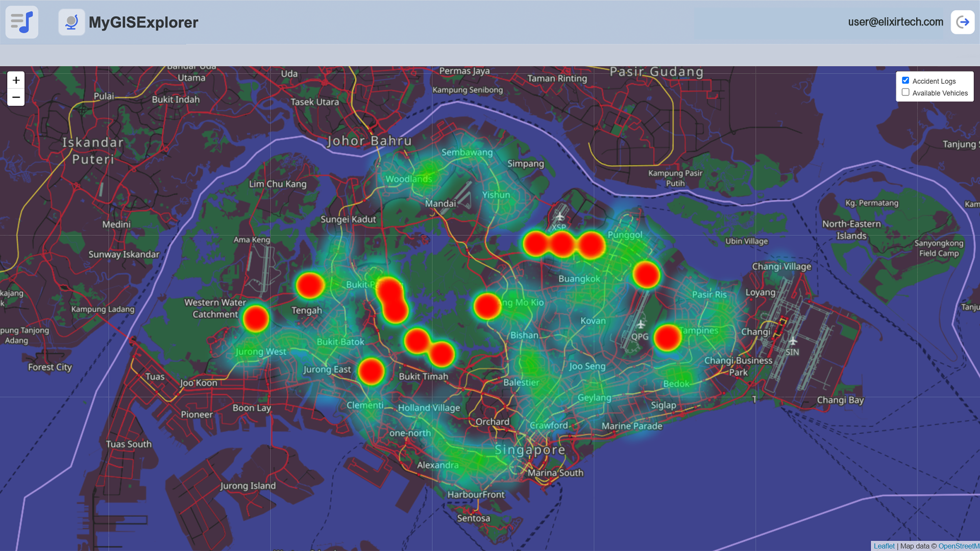Click the user@elixirtech.com account label

pos(895,22)
